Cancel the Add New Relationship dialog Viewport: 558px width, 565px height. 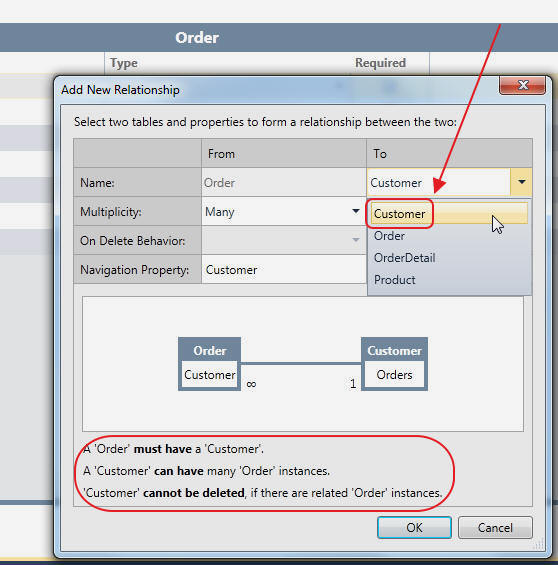(x=495, y=528)
